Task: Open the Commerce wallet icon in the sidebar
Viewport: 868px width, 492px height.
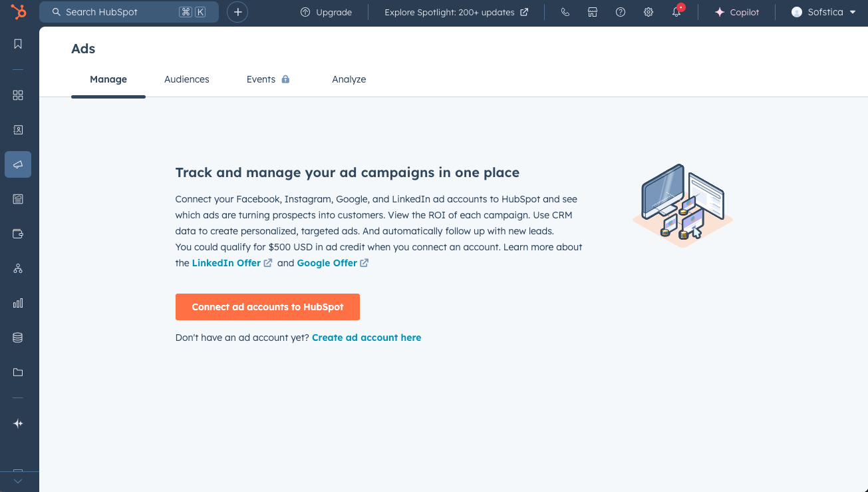Action: (x=18, y=234)
